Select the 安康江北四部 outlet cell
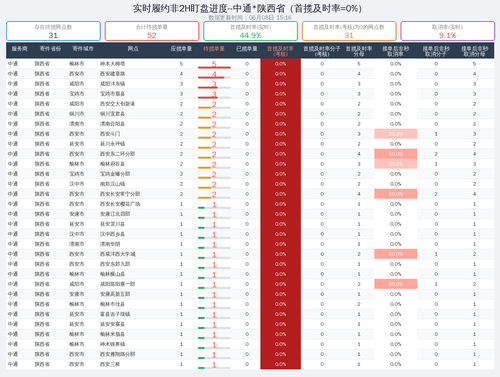 pos(115,214)
